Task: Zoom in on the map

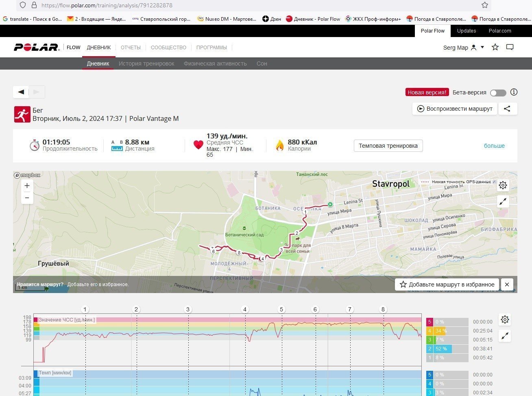Action: click(x=27, y=186)
